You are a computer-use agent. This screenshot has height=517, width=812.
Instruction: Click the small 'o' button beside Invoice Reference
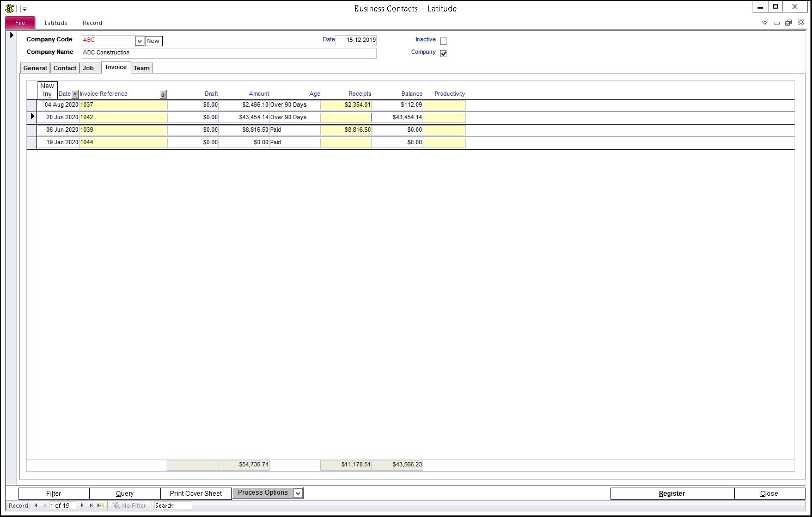coord(163,95)
